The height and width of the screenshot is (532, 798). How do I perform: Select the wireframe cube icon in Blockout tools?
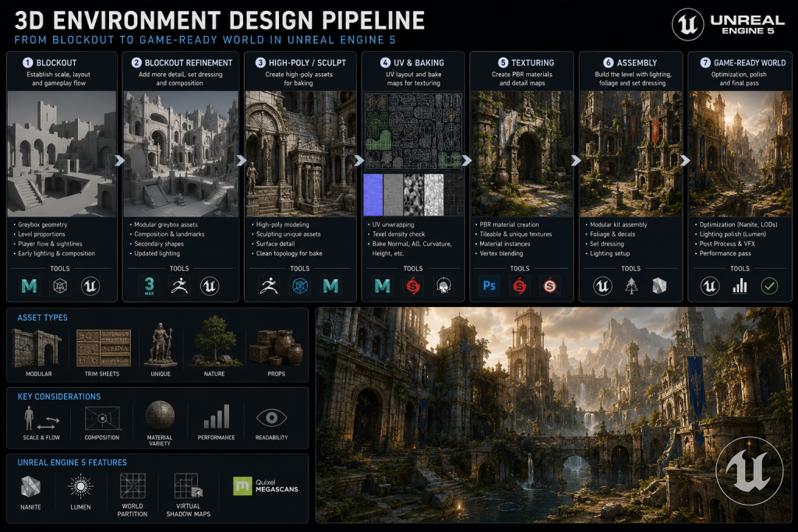click(x=60, y=286)
